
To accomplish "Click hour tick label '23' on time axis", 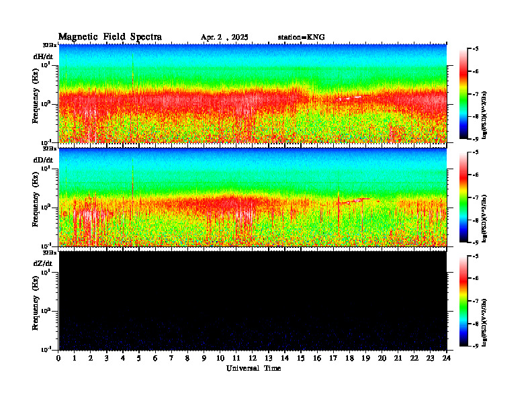I will click(x=431, y=358).
